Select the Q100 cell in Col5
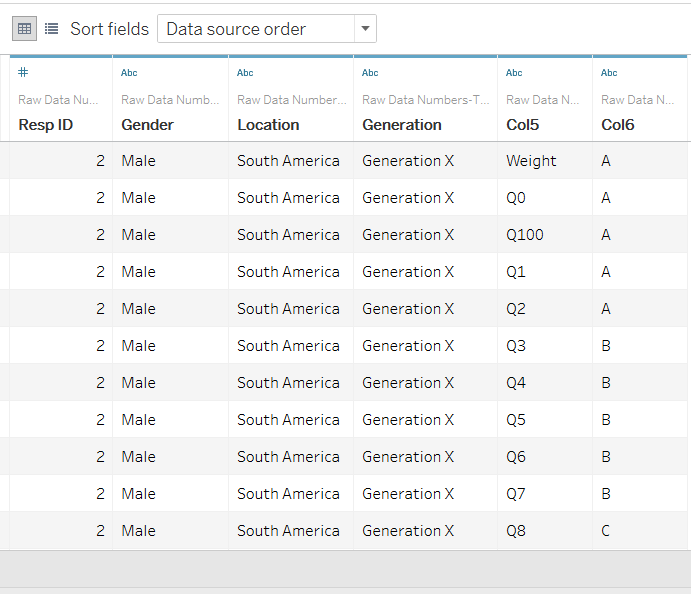 (525, 235)
